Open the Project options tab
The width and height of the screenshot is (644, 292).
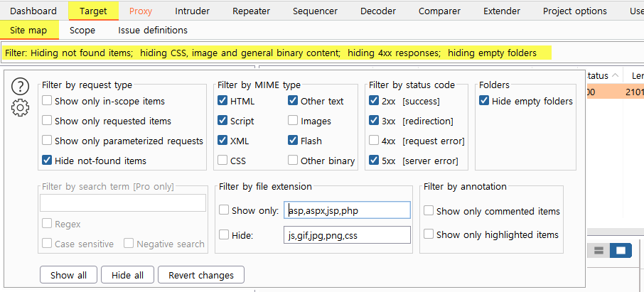pyautogui.click(x=575, y=11)
